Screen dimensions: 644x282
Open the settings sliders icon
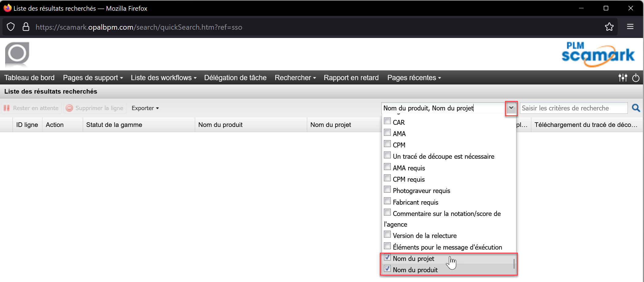(x=623, y=78)
